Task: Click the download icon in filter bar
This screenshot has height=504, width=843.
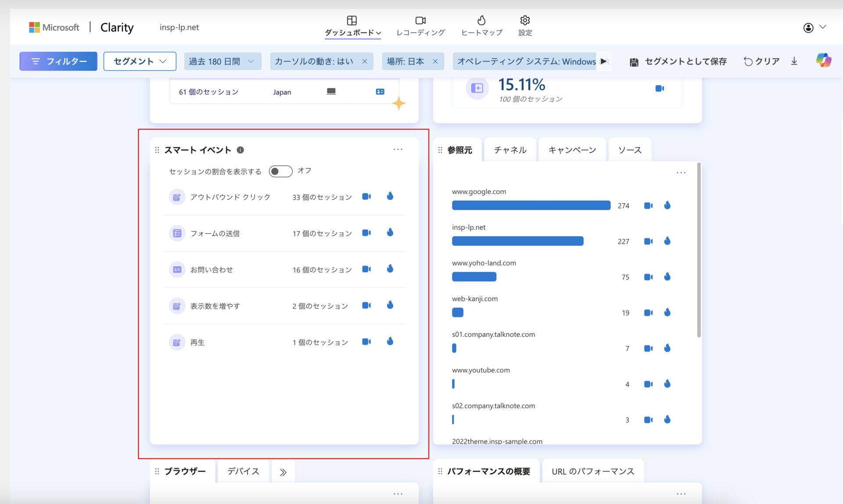Action: click(794, 61)
